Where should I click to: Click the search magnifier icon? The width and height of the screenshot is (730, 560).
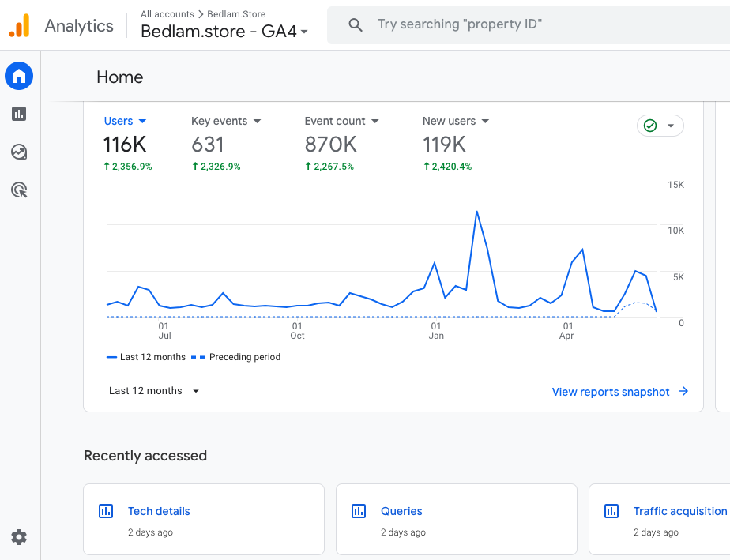tap(356, 25)
